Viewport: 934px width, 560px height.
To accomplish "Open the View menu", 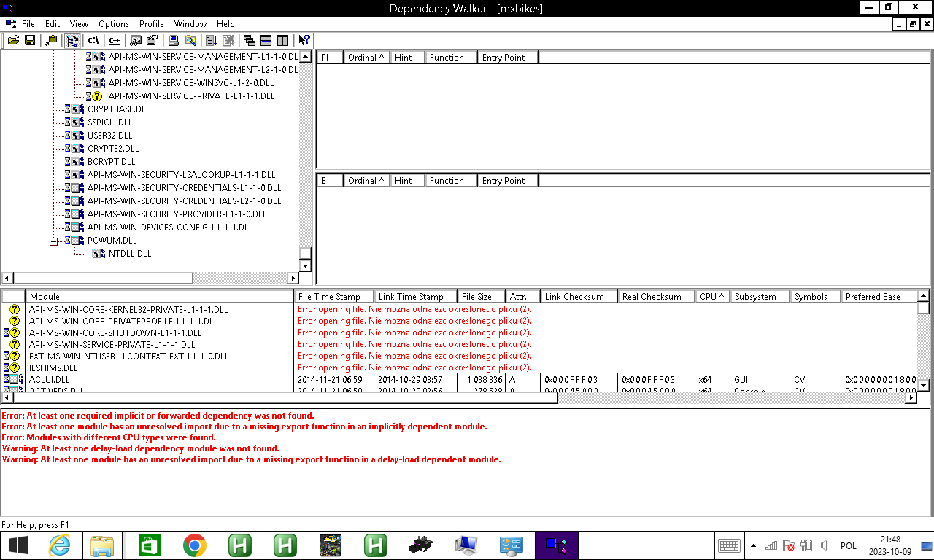I will coord(80,24).
